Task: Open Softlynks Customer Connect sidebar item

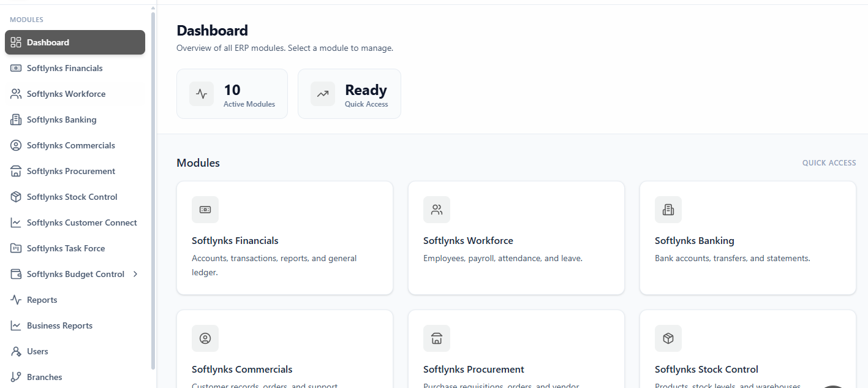Action: (x=75, y=223)
